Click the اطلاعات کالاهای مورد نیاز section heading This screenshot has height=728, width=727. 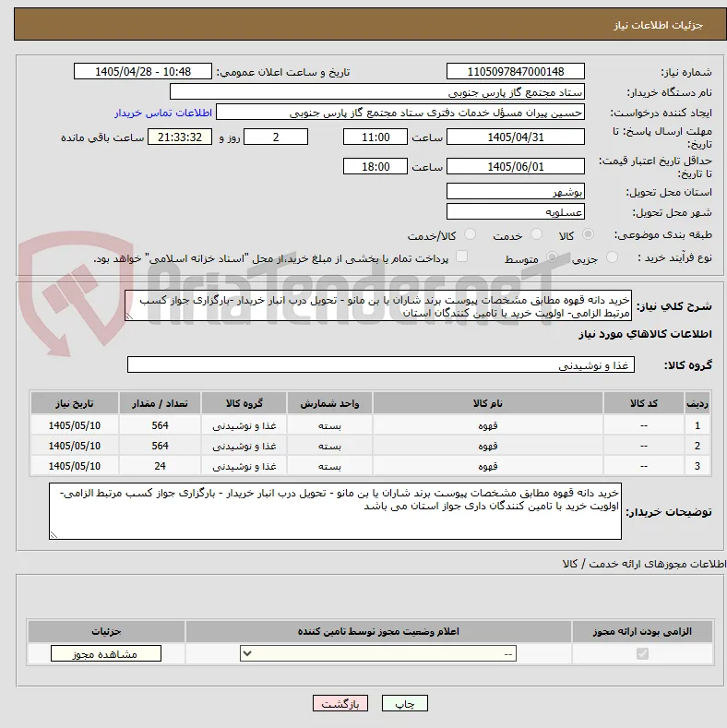(x=645, y=334)
